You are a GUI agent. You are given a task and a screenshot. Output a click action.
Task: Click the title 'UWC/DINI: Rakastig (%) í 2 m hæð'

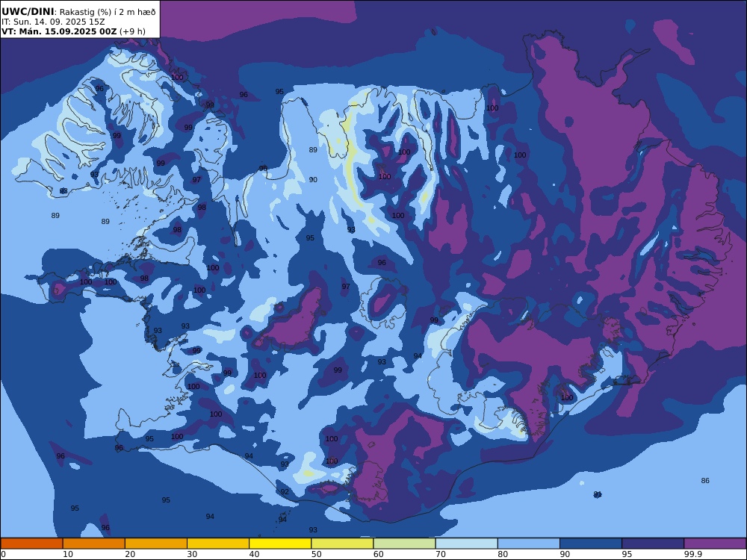78,12
